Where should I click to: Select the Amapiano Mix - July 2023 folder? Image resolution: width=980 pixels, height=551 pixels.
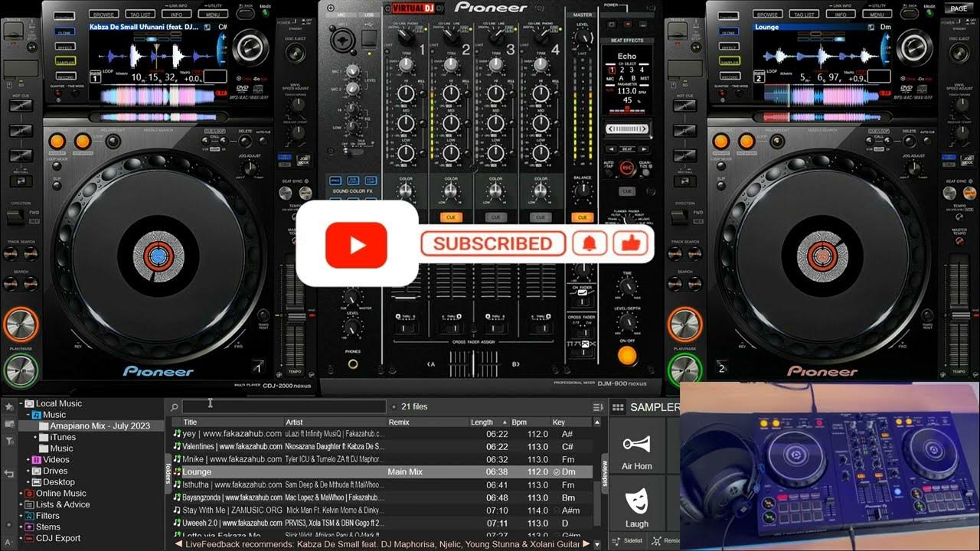click(x=100, y=426)
